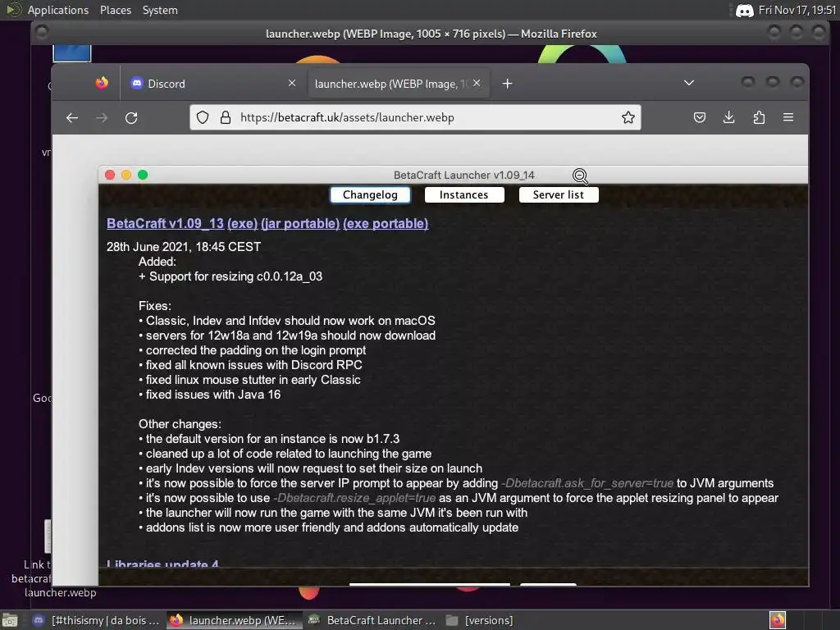Click the Instances button in the image

[x=464, y=195]
